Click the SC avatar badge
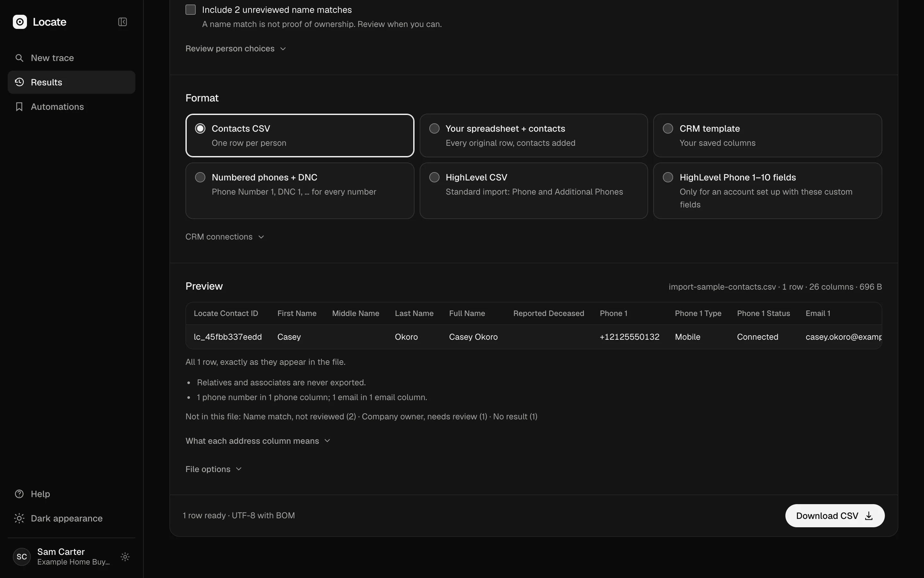Screen dimensions: 924x578 point(22,556)
